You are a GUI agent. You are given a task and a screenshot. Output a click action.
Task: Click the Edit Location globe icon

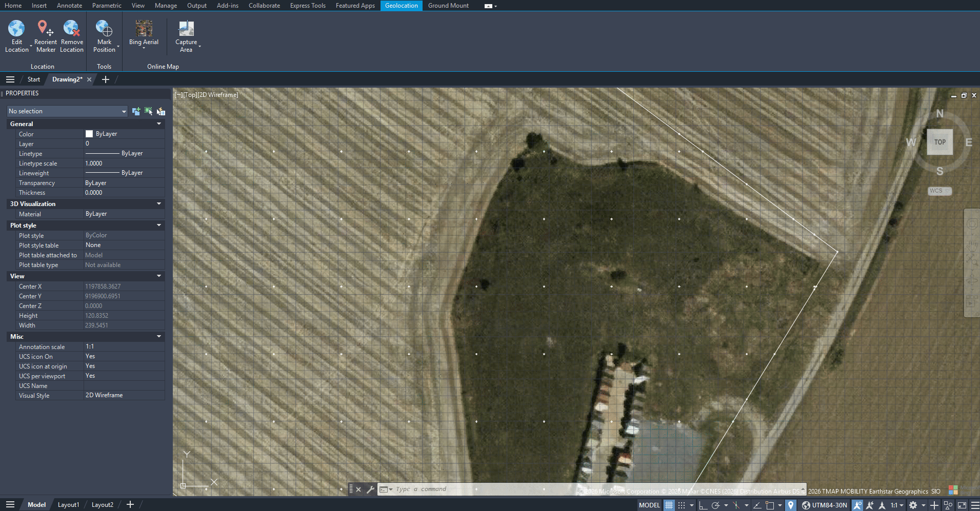16,29
